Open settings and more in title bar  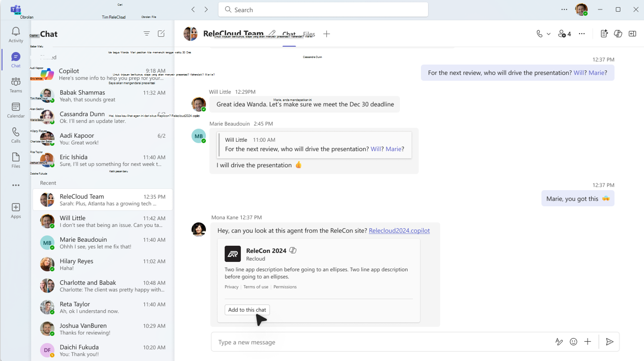coord(564,10)
